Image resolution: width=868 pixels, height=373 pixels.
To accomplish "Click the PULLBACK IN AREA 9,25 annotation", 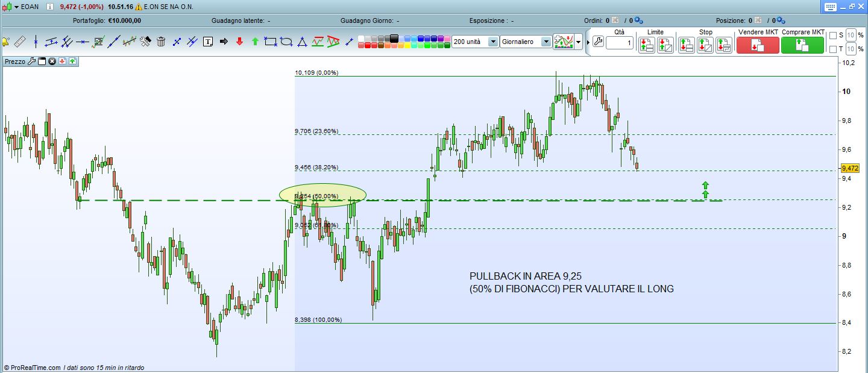I will coord(526,276).
